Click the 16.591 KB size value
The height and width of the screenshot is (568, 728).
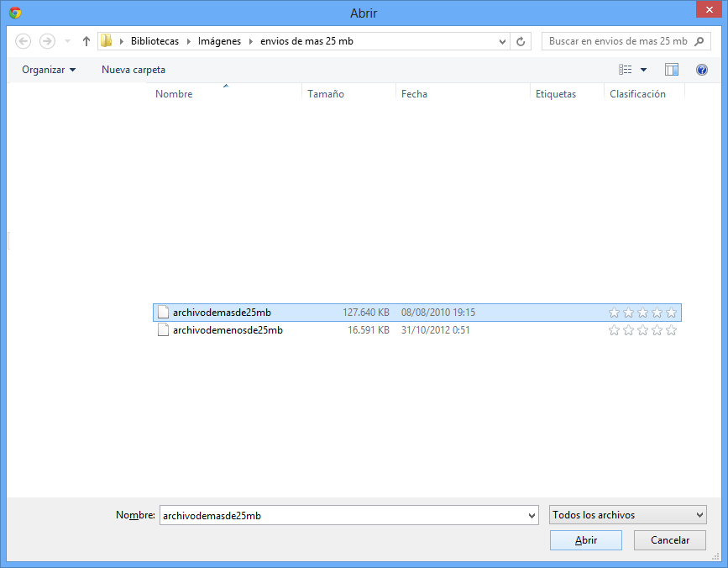point(368,330)
